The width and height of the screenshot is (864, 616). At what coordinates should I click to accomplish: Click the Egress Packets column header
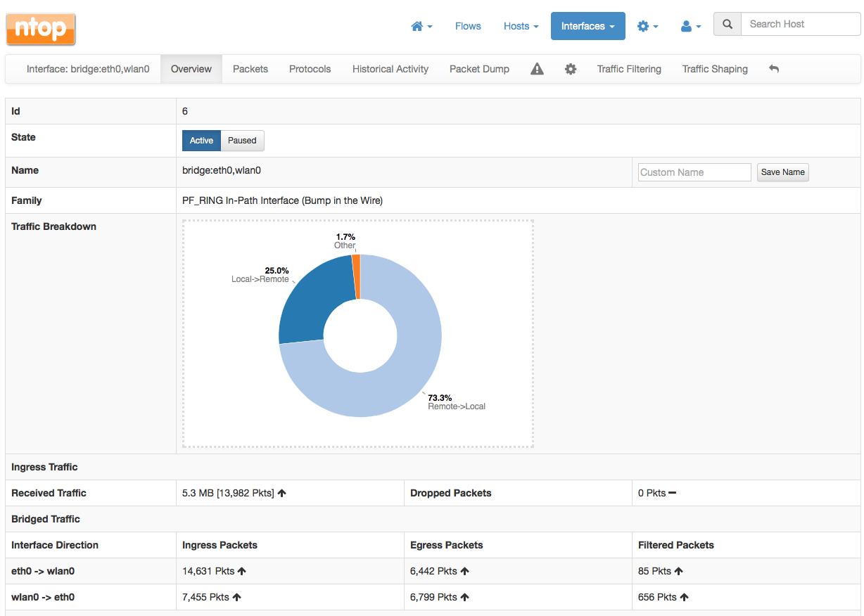point(447,545)
